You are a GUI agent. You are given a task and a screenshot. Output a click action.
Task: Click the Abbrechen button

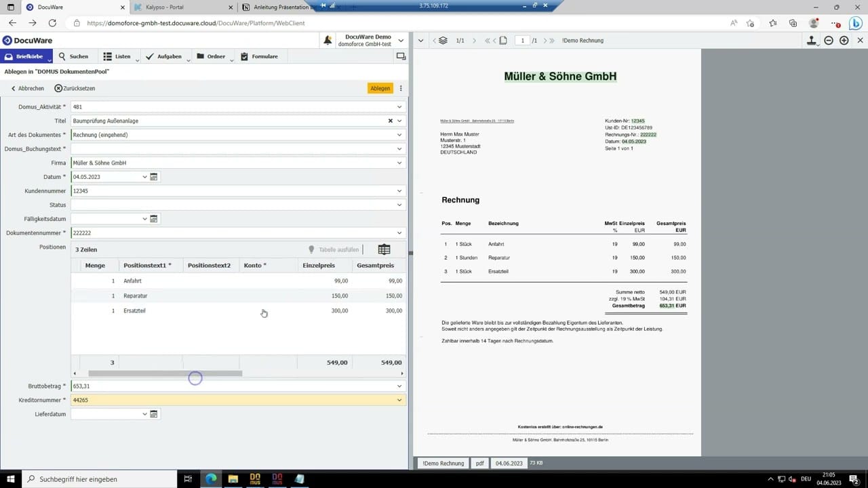[27, 88]
